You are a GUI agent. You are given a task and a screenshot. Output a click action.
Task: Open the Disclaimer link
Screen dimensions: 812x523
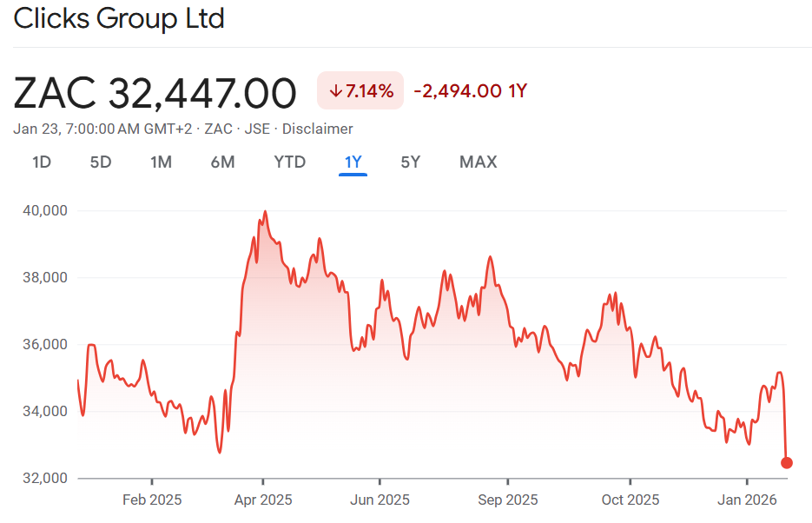(x=320, y=129)
